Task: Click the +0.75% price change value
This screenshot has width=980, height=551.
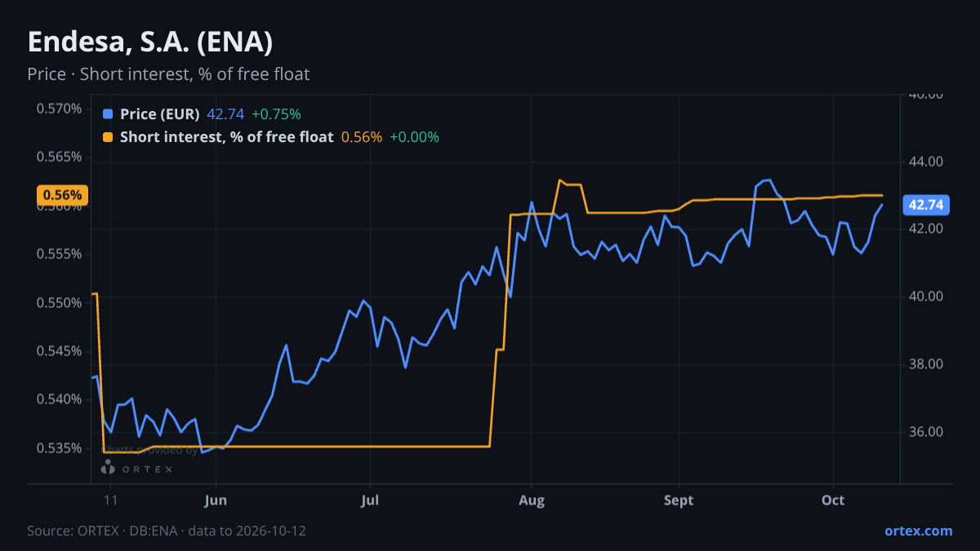Action: (276, 114)
